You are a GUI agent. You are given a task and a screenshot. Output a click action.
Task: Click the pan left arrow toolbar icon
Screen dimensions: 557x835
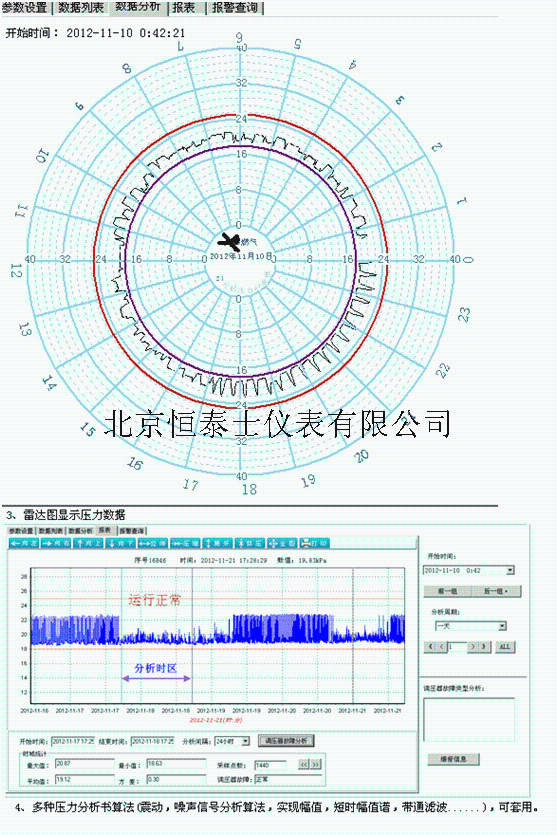(x=24, y=543)
